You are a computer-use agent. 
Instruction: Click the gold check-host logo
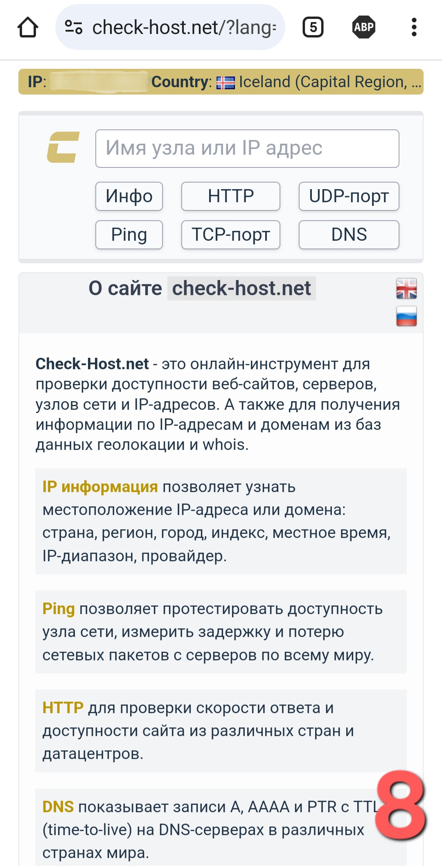tap(63, 147)
